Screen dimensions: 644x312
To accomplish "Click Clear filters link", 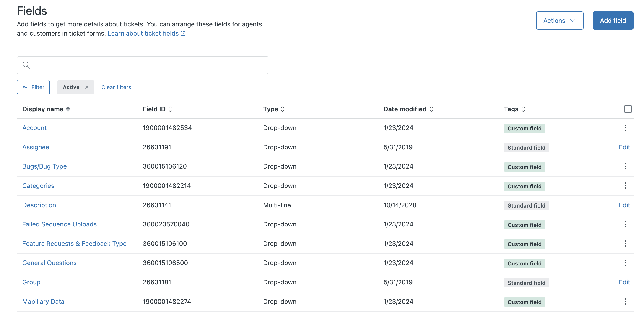I will coord(116,87).
